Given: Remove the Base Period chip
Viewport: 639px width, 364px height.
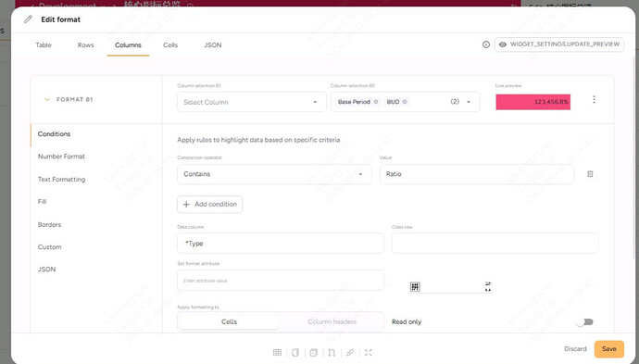Looking at the screenshot, I should [x=376, y=102].
